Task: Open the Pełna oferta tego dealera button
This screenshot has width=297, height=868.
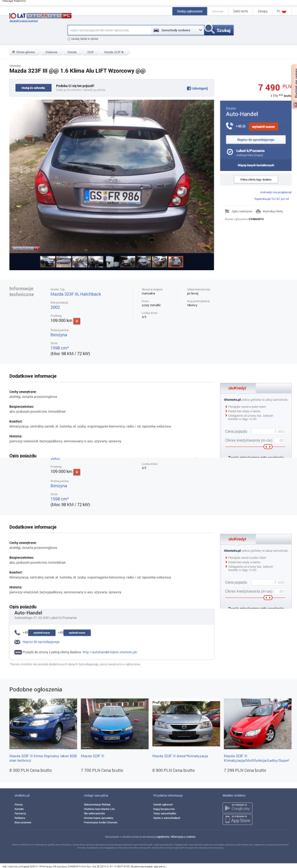Action: (x=256, y=179)
